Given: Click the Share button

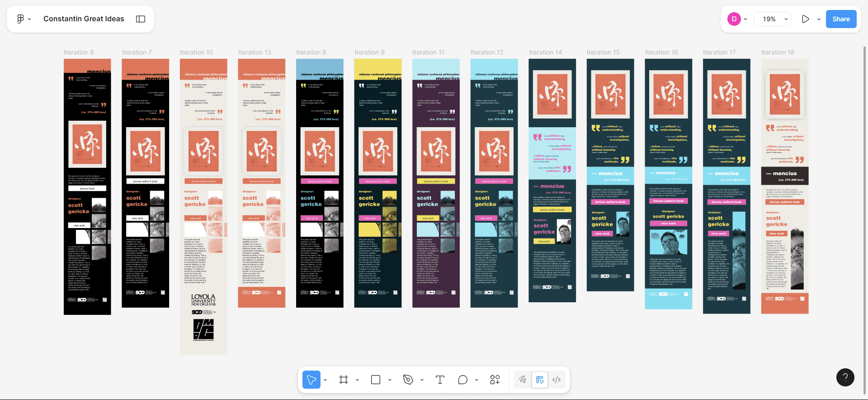Looking at the screenshot, I should pyautogui.click(x=841, y=19).
